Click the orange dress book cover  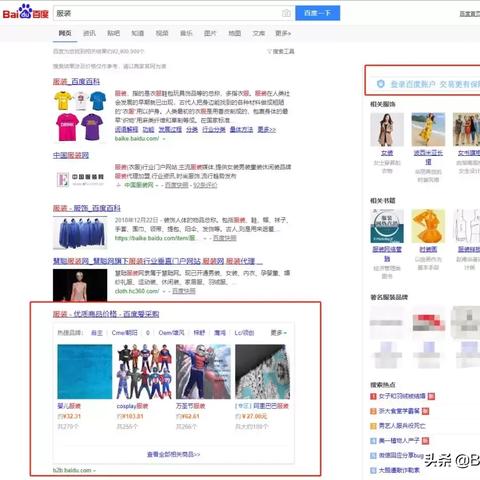[x=428, y=226]
